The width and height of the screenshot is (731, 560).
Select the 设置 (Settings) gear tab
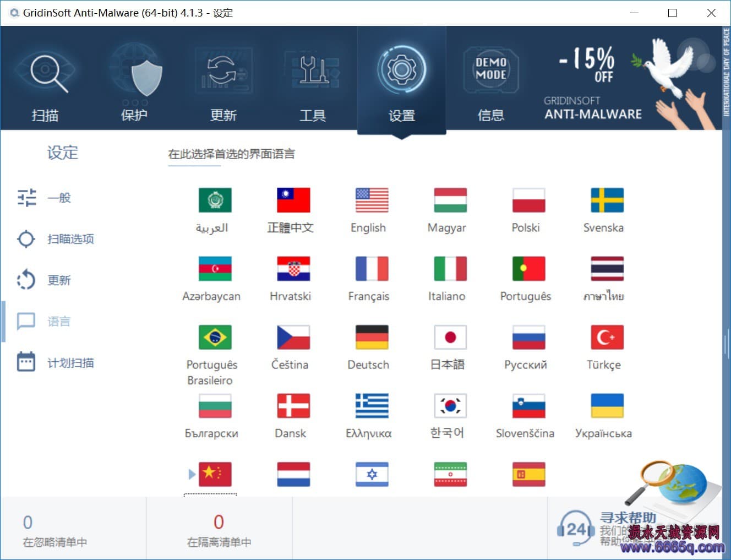402,80
